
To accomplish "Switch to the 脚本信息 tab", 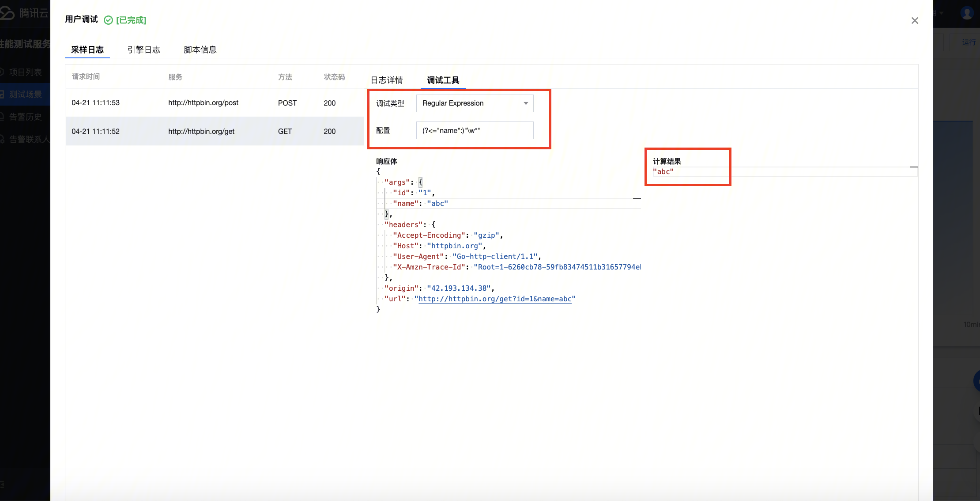I will click(x=200, y=50).
